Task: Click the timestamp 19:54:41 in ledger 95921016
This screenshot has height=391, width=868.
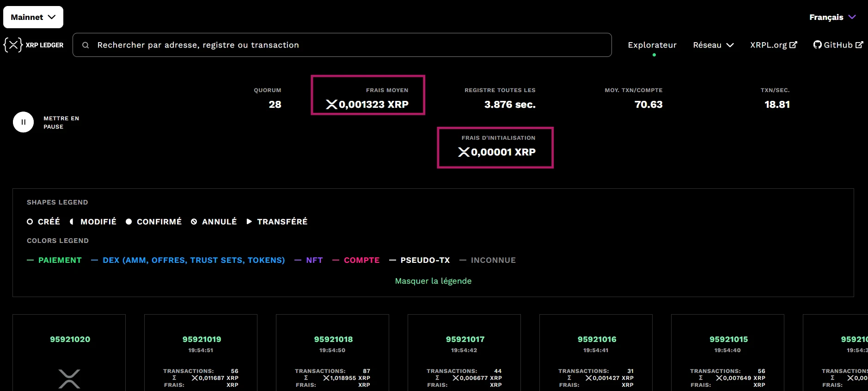Action: click(596, 350)
